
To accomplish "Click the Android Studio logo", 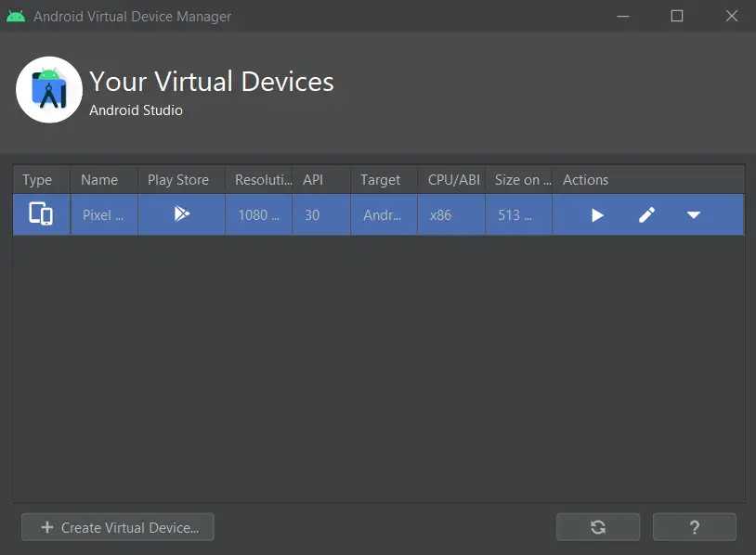I will pyautogui.click(x=48, y=90).
